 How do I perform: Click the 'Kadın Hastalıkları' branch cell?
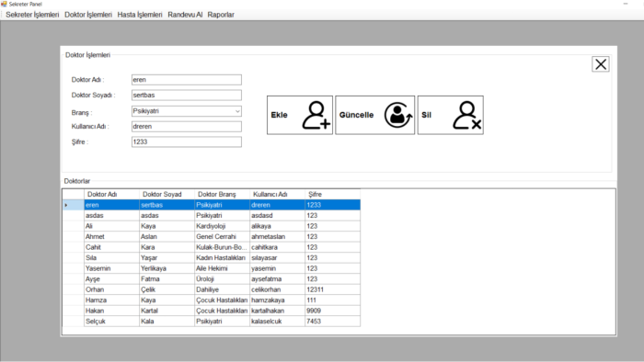tap(222, 258)
